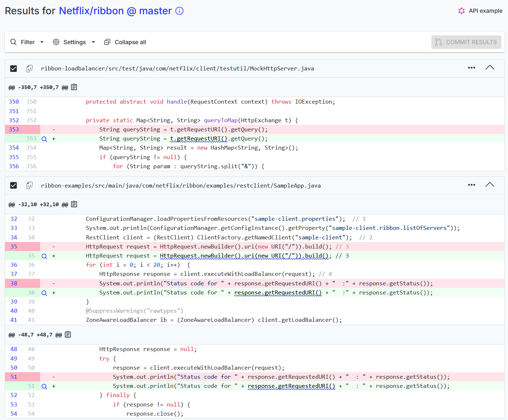Open the Netflix/ribbon @ master link
This screenshot has height=420, width=508.
tap(115, 11)
